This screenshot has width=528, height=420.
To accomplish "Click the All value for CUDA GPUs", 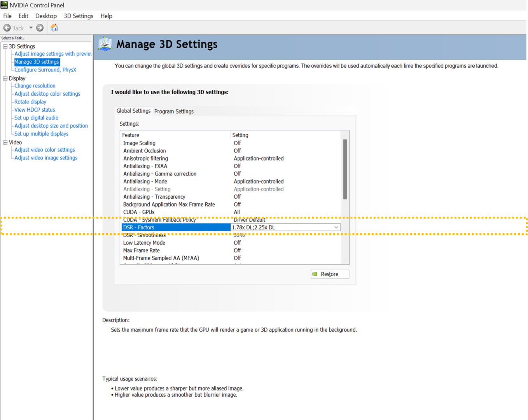I will [x=237, y=212].
